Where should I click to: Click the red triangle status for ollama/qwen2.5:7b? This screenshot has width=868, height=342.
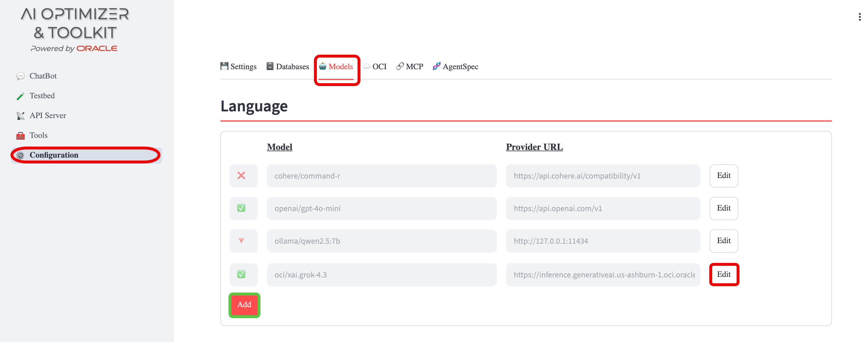(241, 241)
